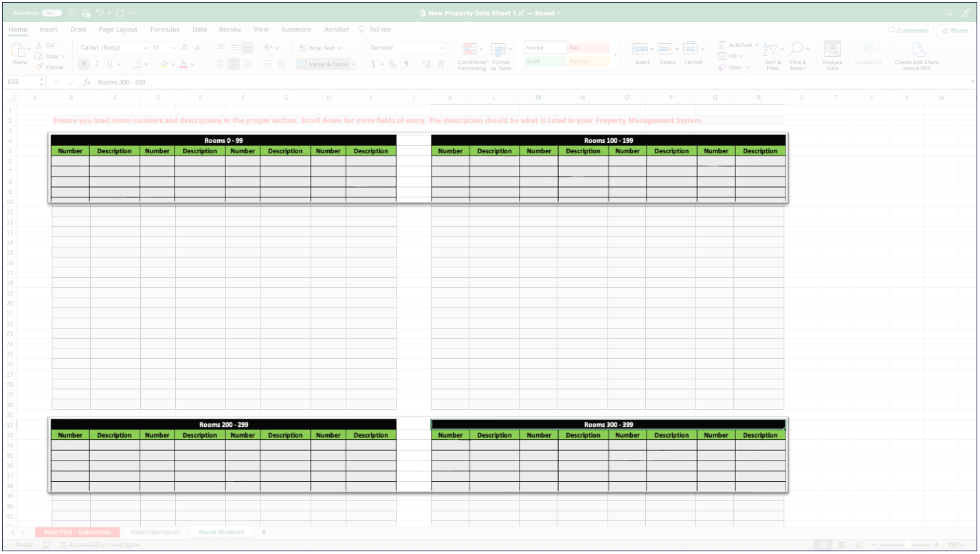Viewport: 980px width, 554px height.
Task: Click the increase indent icon
Action: 281,64
